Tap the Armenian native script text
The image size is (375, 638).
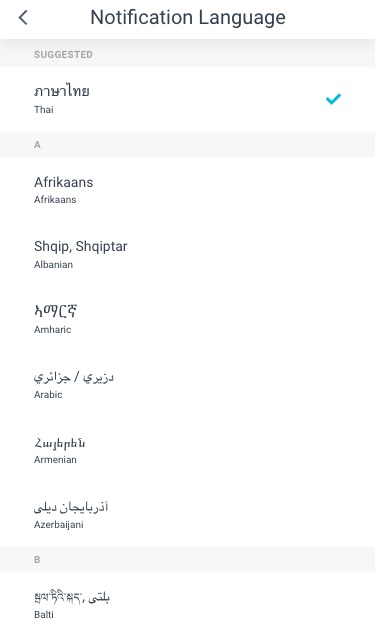click(60, 442)
